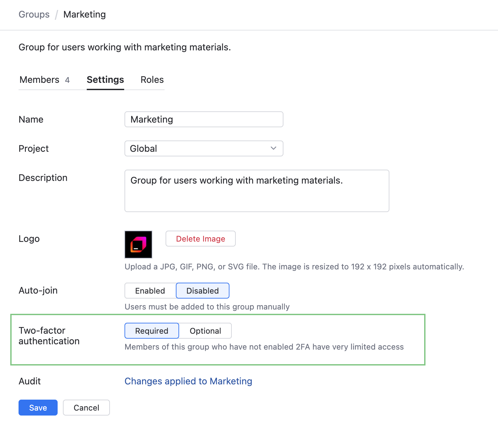
Task: Open the Changes applied to Marketing link
Action: coord(188,381)
